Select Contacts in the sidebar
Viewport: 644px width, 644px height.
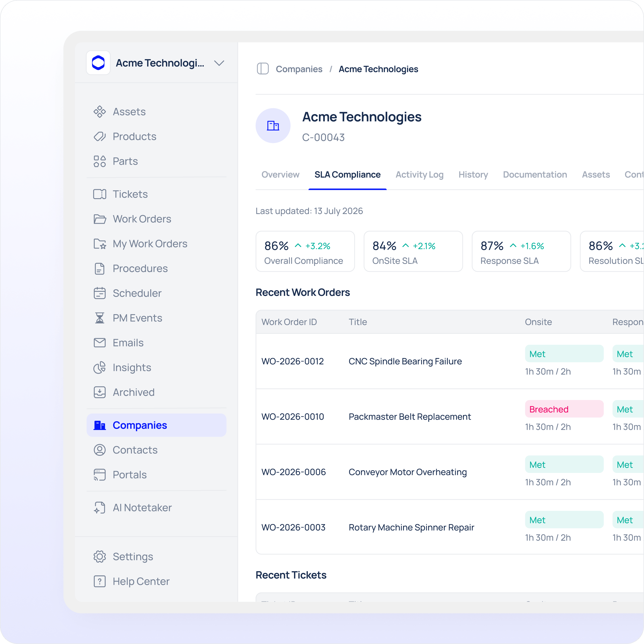pos(135,450)
